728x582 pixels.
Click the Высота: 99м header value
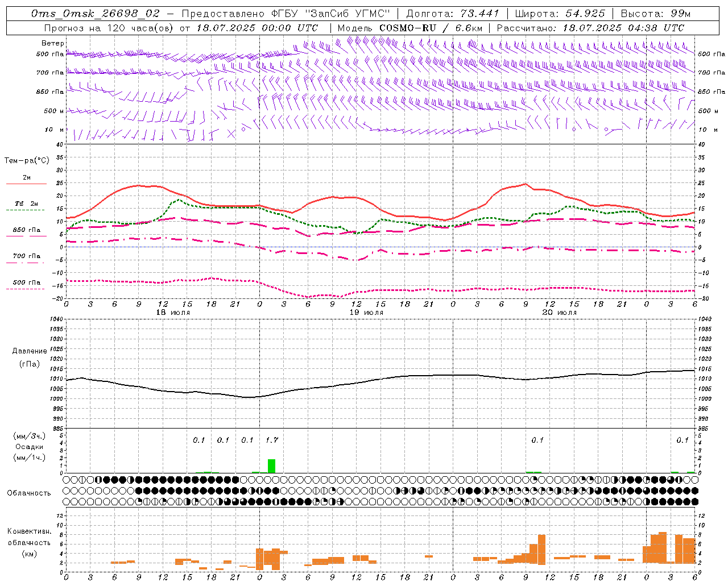656,13
